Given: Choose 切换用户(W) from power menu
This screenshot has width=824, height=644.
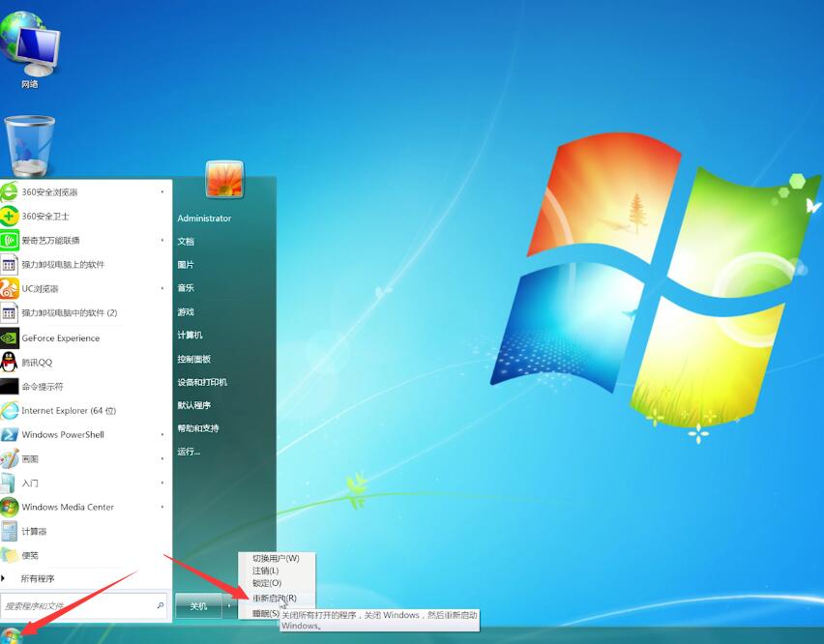Looking at the screenshot, I should pos(276,558).
